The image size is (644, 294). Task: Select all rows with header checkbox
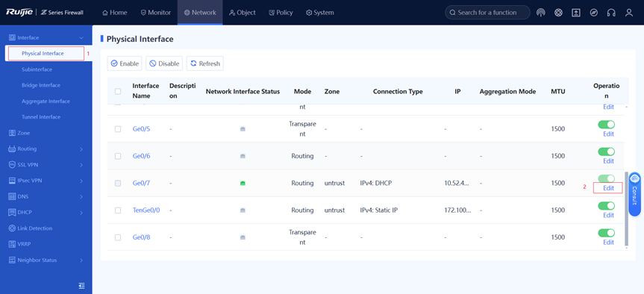click(118, 91)
